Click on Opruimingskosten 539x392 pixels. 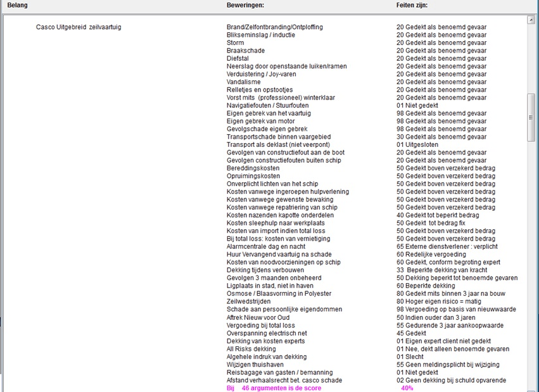(253, 176)
